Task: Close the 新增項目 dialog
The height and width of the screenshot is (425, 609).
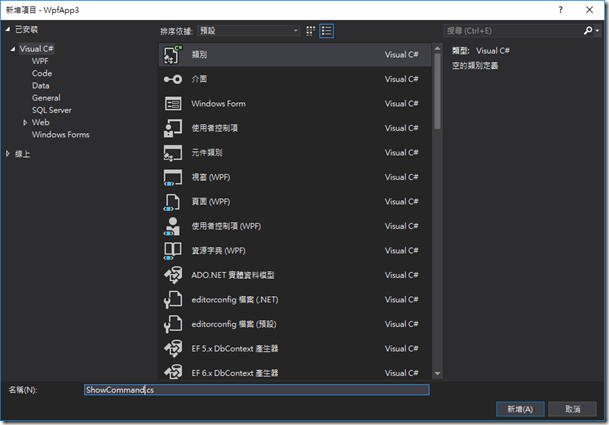Action: [589, 10]
